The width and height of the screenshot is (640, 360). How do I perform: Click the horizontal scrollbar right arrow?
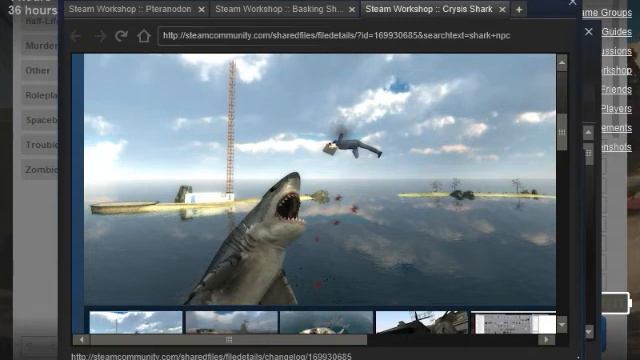547,340
